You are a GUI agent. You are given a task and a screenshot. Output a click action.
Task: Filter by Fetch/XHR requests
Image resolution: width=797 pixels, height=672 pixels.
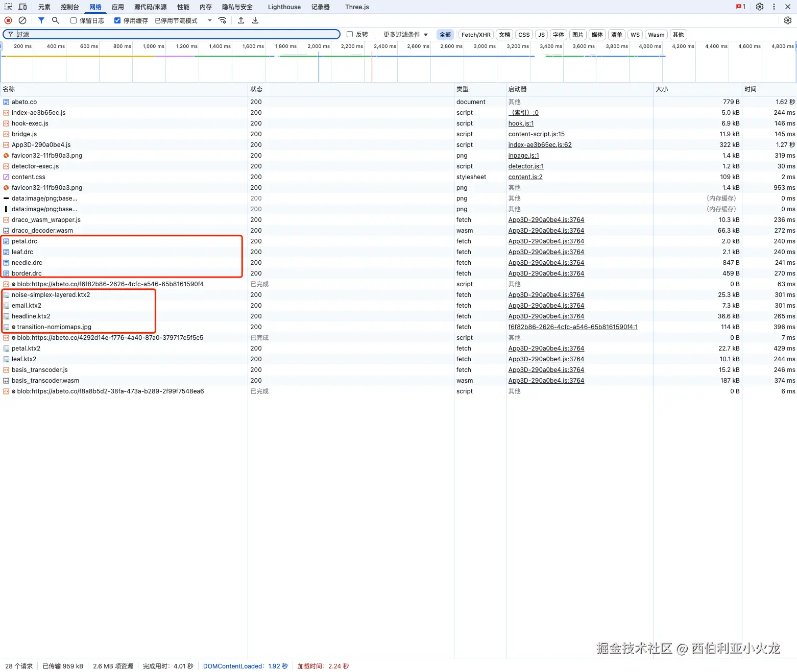[x=476, y=35]
